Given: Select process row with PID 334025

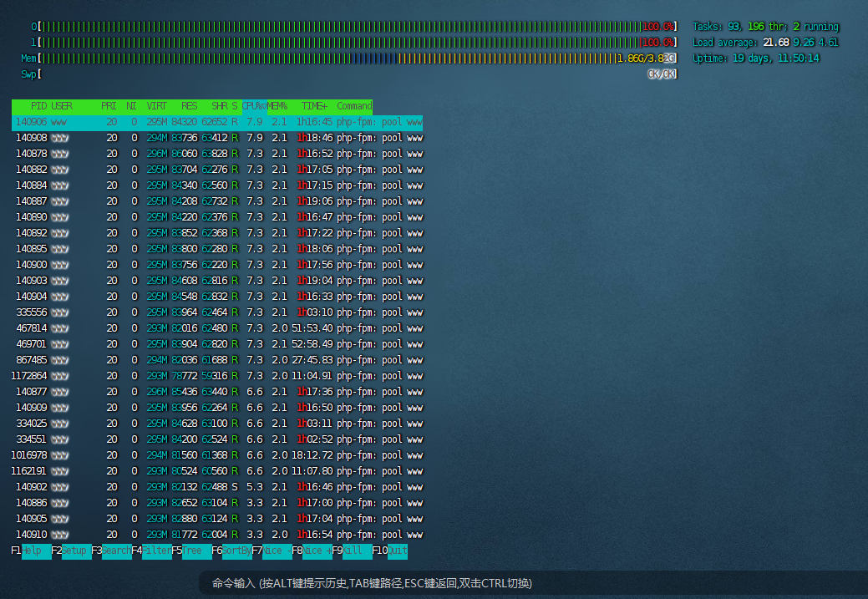Looking at the screenshot, I should pyautogui.click(x=217, y=424).
